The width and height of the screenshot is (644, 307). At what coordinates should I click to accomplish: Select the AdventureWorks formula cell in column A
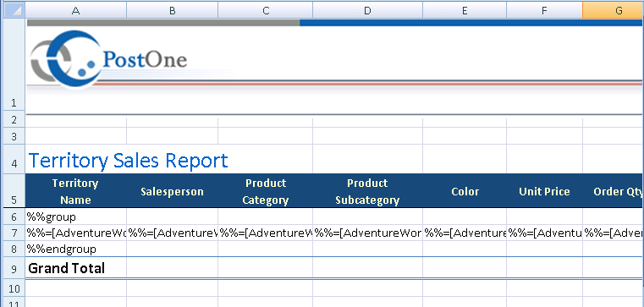pos(76,233)
